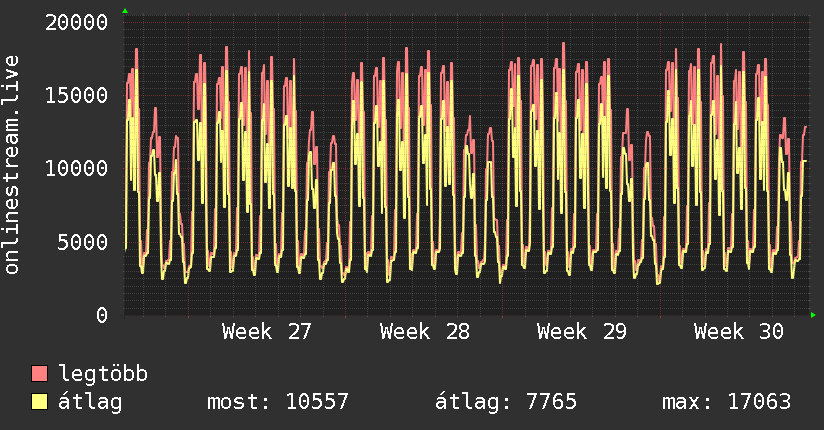Click the átlag: 7765 statistic
Viewport: 824px width, 430px height.
coord(506,402)
